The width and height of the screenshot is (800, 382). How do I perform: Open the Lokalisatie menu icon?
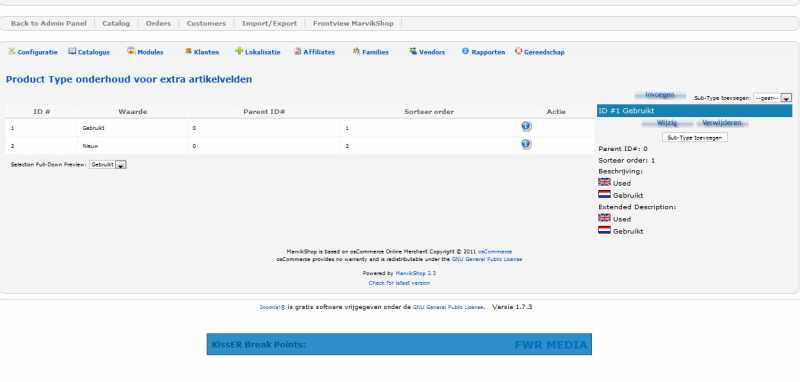[239, 52]
